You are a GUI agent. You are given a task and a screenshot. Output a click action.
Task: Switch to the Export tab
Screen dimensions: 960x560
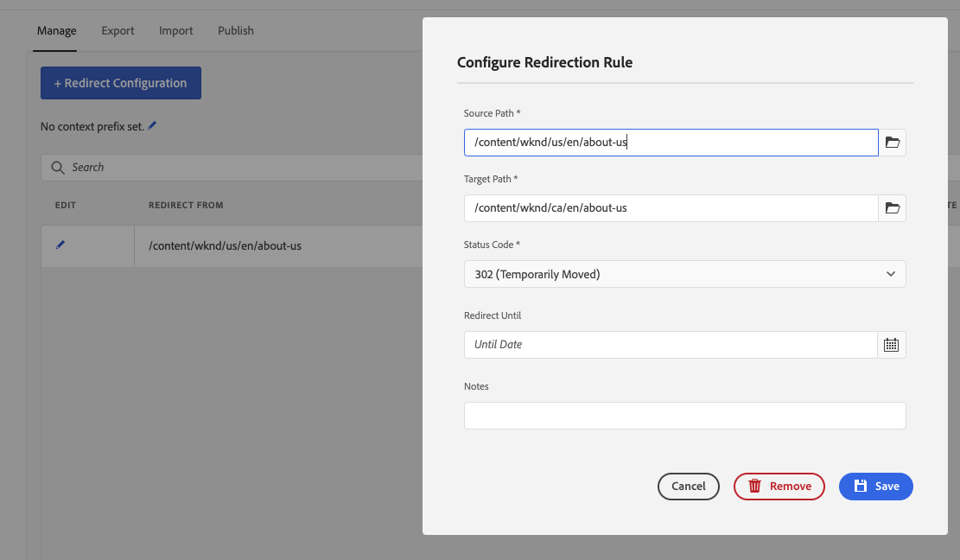(118, 30)
